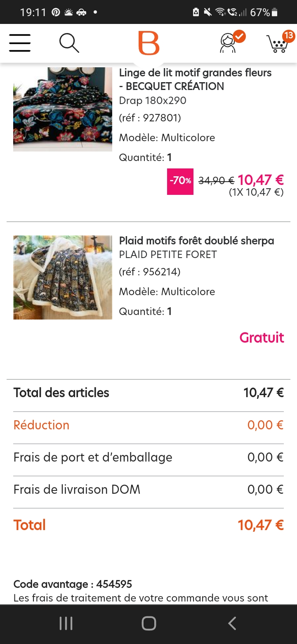This screenshot has width=297, height=644.
Task: Tap the battery percentage in status bar
Action: pos(260,12)
